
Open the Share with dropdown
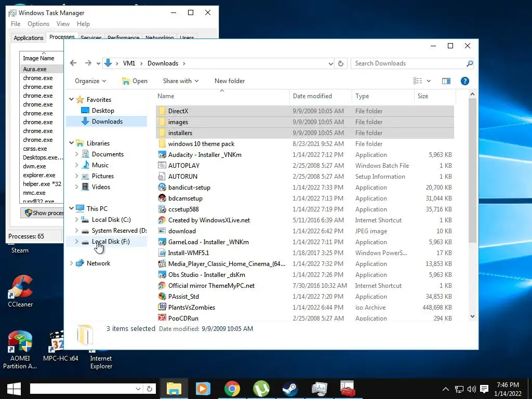point(180,81)
